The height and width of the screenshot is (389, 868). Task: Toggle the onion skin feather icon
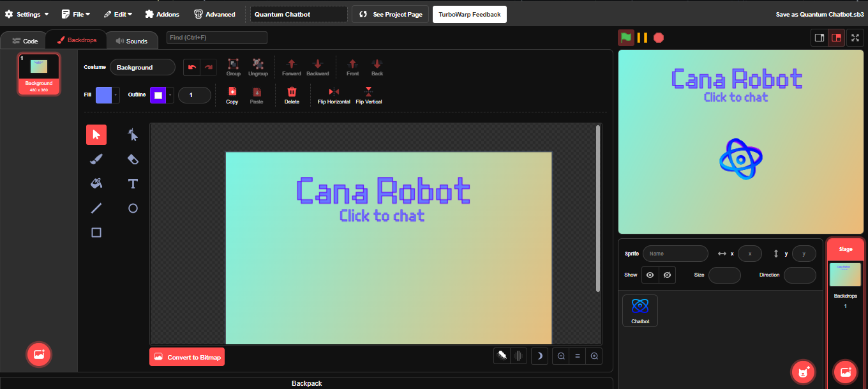coord(502,356)
